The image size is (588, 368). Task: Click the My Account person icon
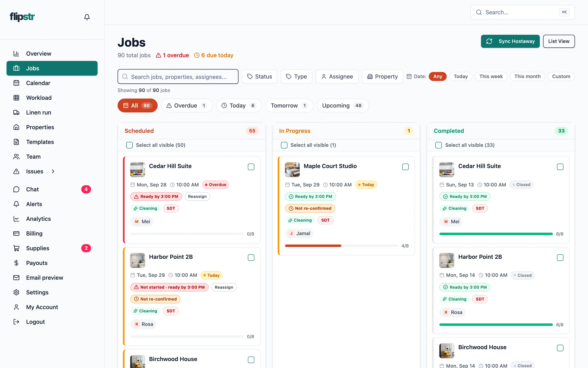coord(16,307)
